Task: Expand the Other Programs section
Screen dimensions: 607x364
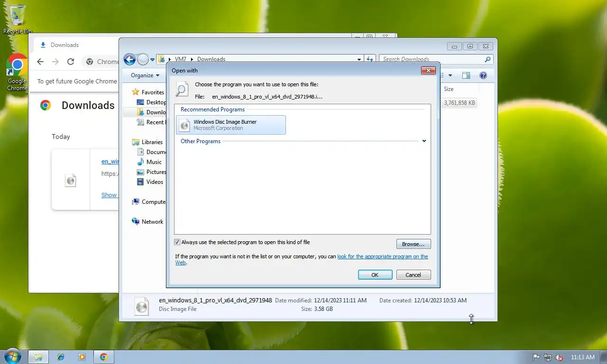Action: pos(424,141)
